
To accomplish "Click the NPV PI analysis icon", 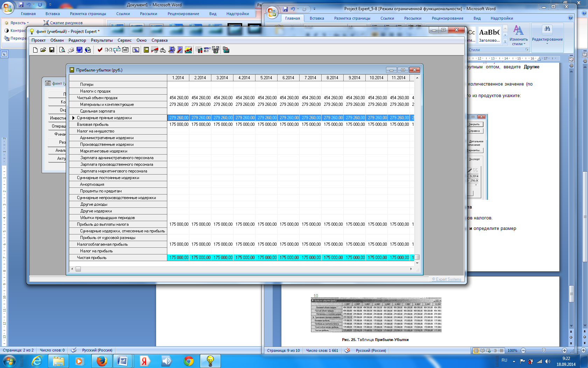I will (207, 50).
